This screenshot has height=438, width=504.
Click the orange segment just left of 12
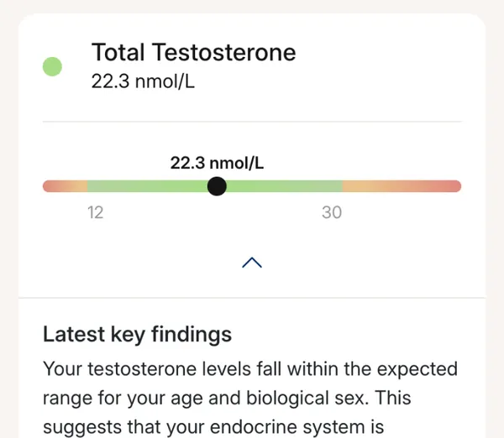(x=78, y=186)
